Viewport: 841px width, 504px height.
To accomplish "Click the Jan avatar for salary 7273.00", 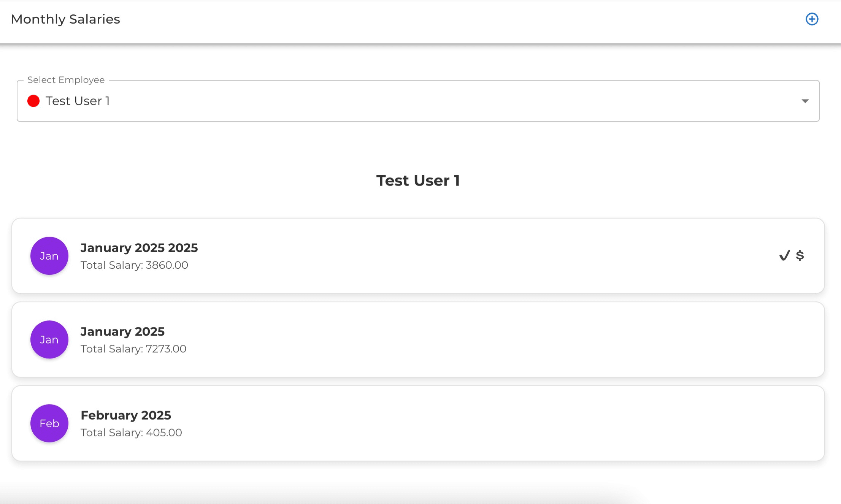I will click(x=49, y=339).
